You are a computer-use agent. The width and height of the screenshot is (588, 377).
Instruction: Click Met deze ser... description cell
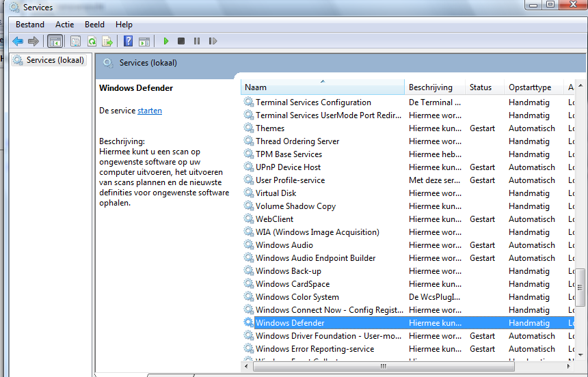click(x=434, y=180)
